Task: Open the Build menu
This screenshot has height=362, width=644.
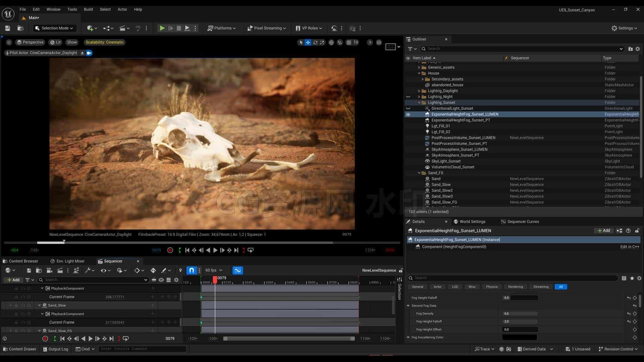Action: point(88,9)
